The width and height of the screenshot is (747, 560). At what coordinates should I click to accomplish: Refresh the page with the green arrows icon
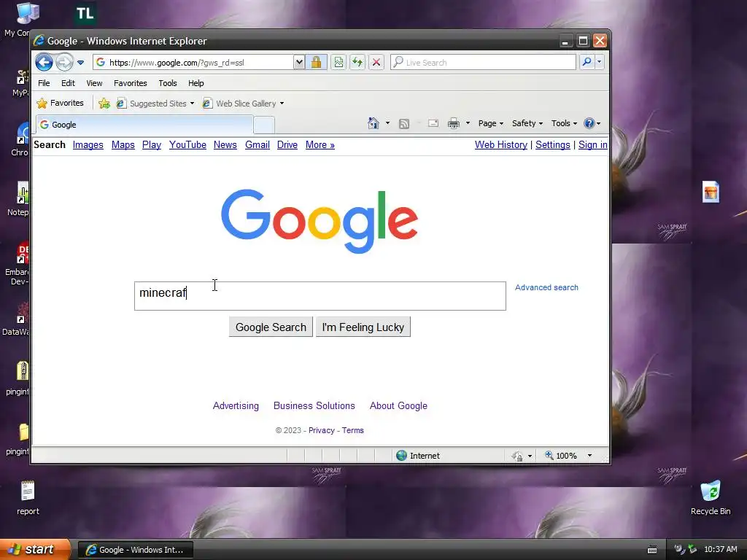coord(357,62)
